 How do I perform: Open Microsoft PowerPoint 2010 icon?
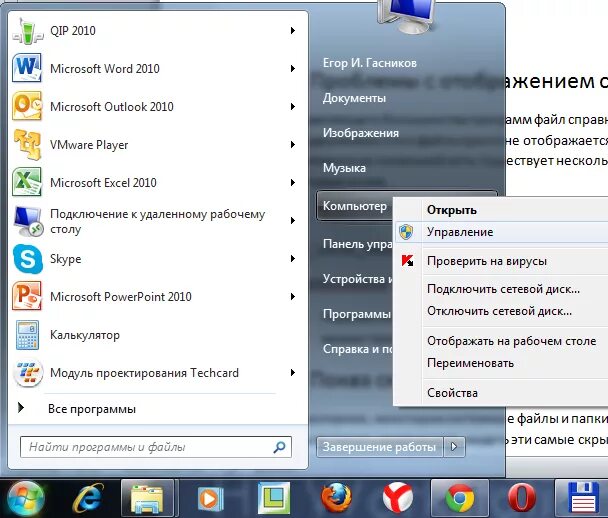(x=27, y=297)
